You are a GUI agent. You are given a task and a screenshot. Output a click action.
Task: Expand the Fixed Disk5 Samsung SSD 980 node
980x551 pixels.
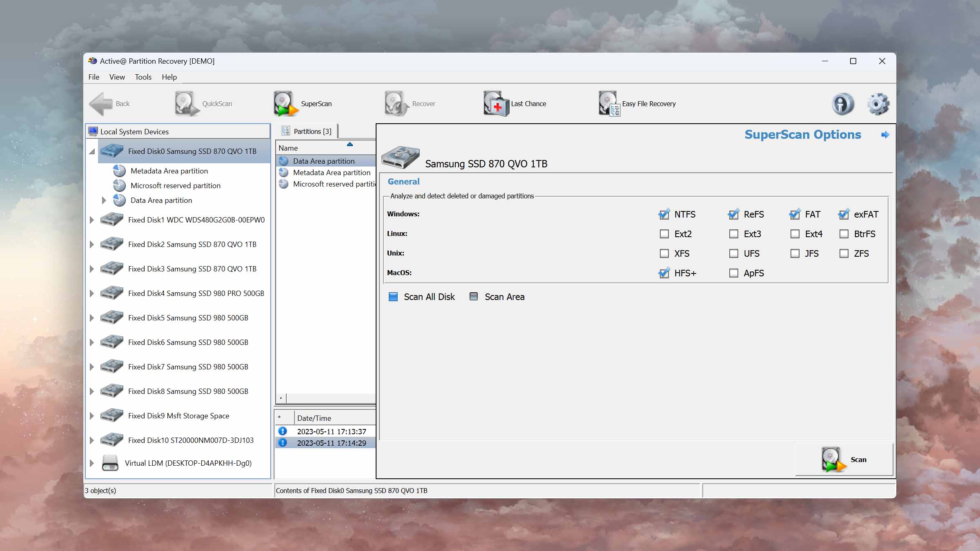92,318
